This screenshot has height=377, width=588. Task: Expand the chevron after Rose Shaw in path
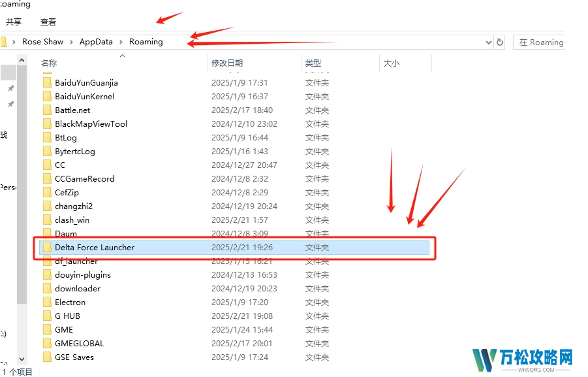coord(72,42)
